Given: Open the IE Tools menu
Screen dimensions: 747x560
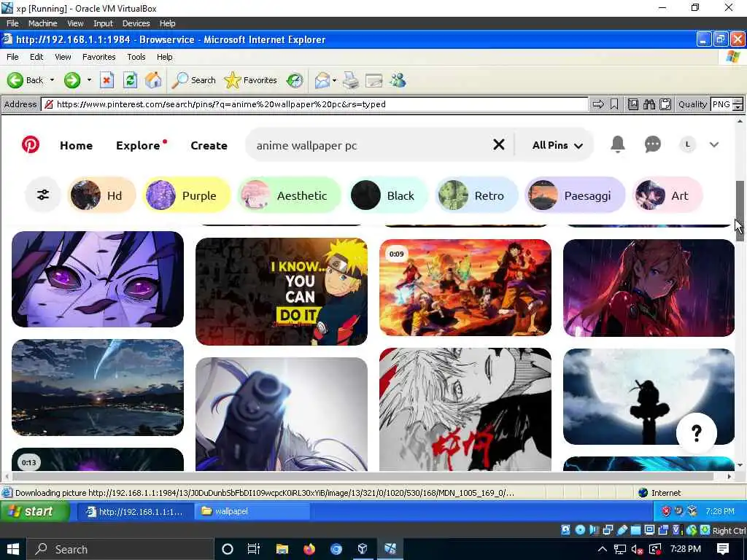Looking at the screenshot, I should click(136, 57).
